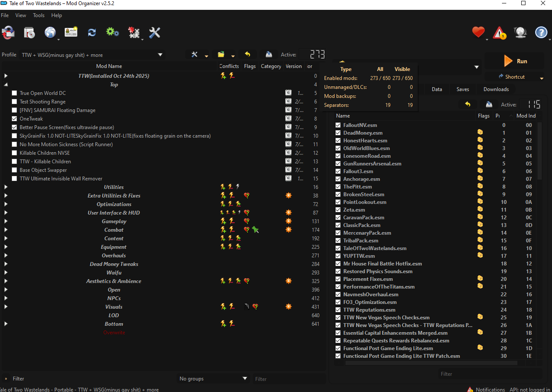Click the Update globe icon beside Help
This screenshot has height=392, width=552.
[x=520, y=32]
